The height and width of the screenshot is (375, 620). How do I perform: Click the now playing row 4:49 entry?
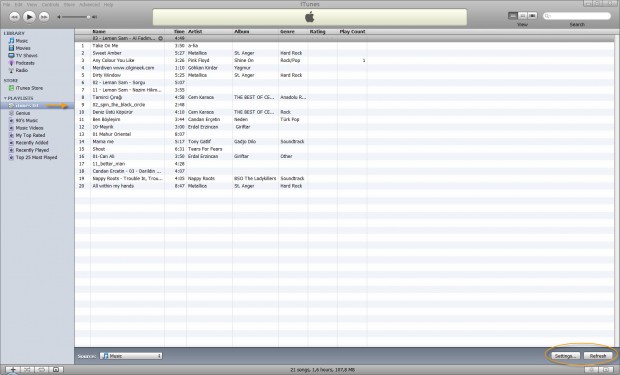click(344, 38)
